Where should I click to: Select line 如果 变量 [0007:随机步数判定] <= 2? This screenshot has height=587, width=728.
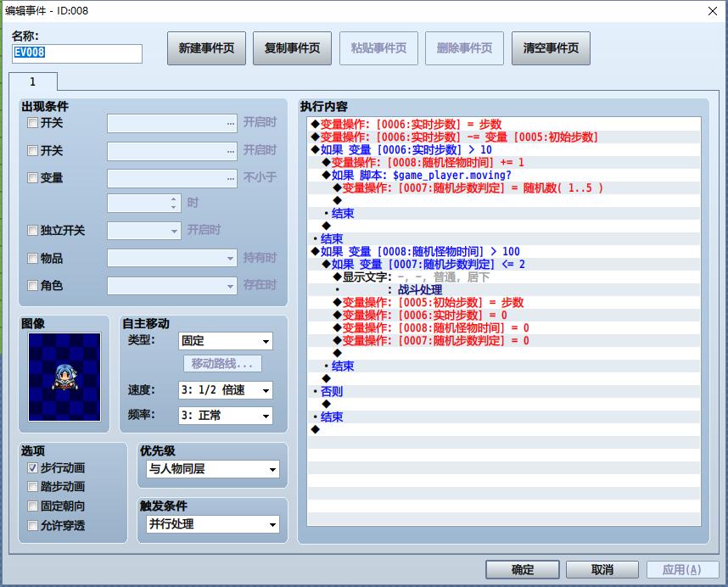[504, 265]
